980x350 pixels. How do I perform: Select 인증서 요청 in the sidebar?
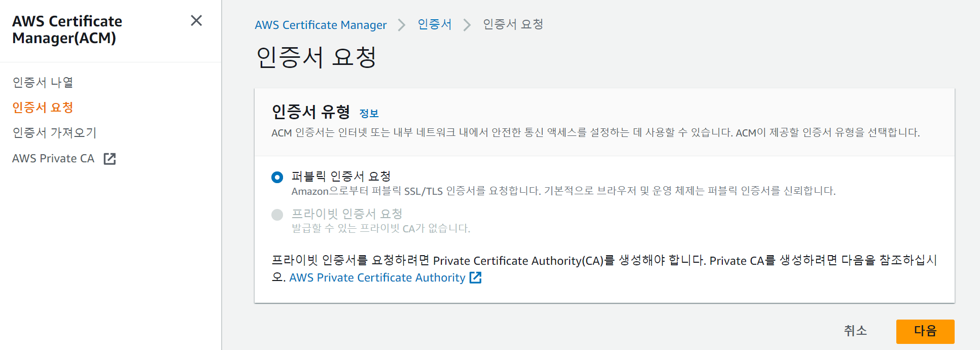click(43, 108)
